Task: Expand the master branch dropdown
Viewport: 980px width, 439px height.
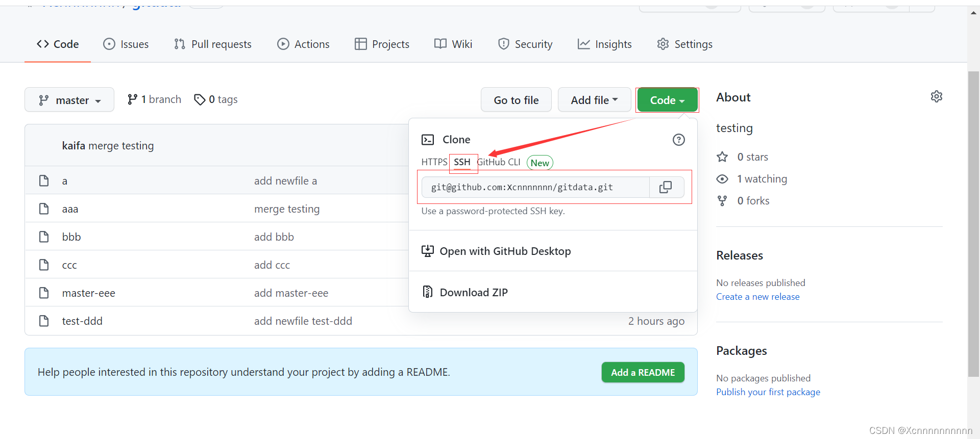Action: (x=69, y=100)
